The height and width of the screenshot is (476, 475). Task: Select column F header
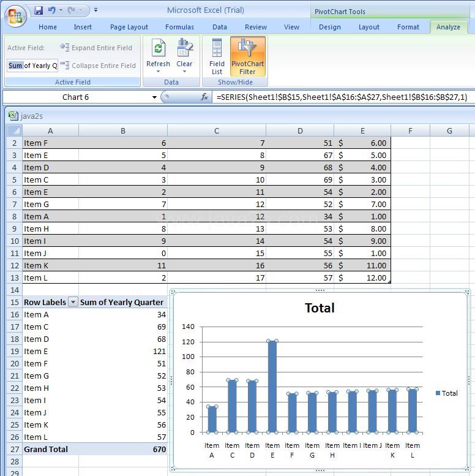410,131
